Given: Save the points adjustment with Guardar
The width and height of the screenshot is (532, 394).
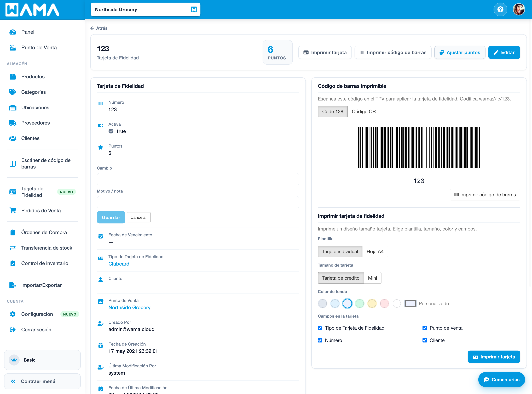Looking at the screenshot, I should click(x=111, y=217).
